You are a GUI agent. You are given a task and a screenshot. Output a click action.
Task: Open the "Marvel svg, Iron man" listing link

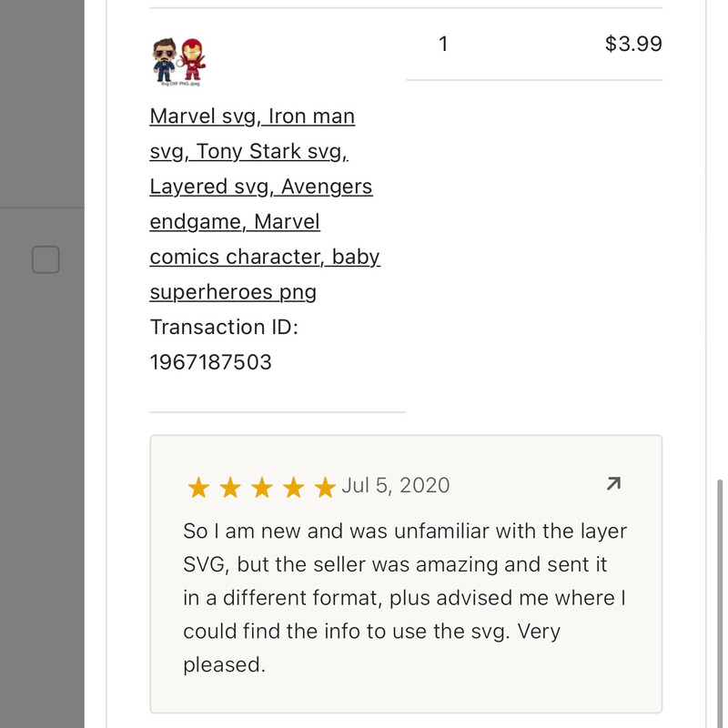tap(252, 116)
